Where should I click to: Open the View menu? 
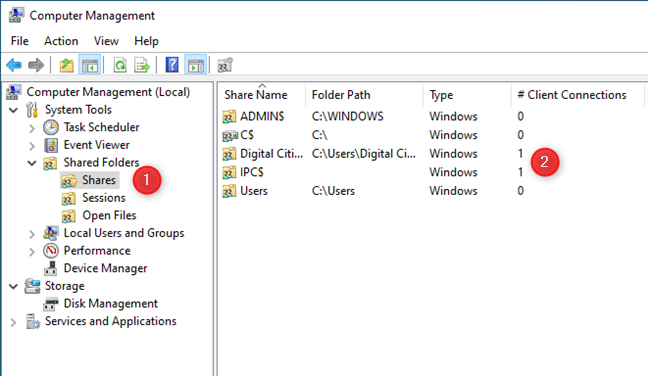106,41
